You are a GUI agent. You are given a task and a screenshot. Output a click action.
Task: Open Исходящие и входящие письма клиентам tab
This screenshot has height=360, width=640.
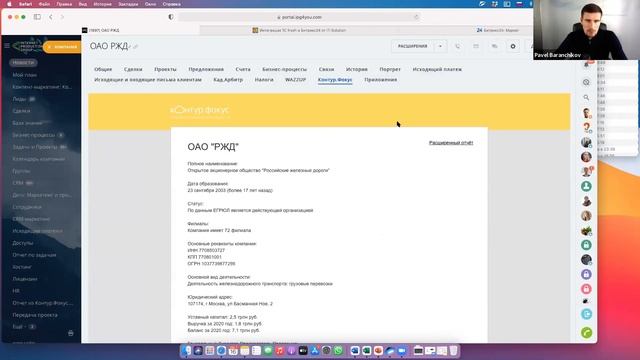[x=148, y=80]
